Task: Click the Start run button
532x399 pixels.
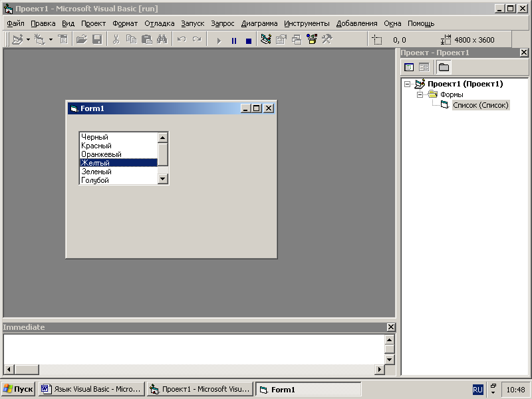Action: (219, 41)
